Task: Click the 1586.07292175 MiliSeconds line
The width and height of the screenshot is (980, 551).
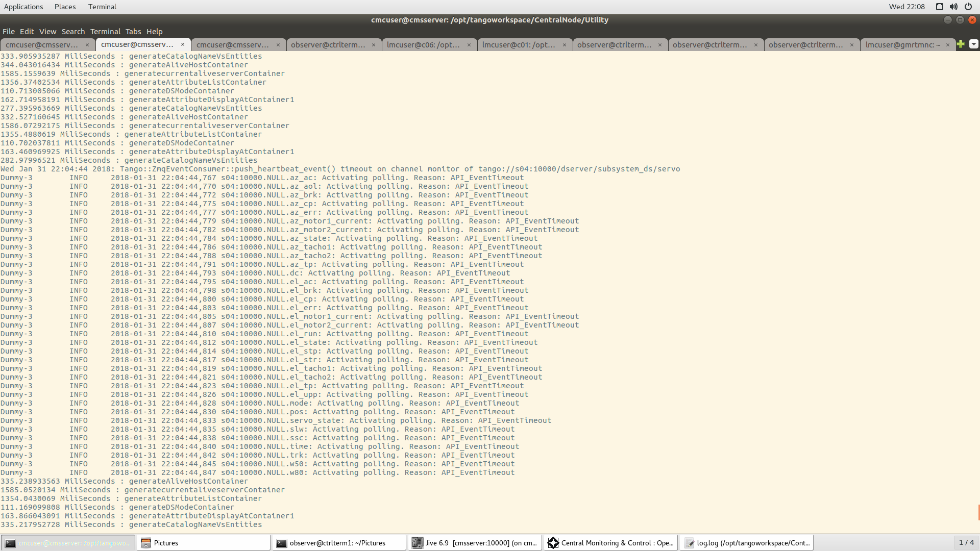Action: coord(145,126)
